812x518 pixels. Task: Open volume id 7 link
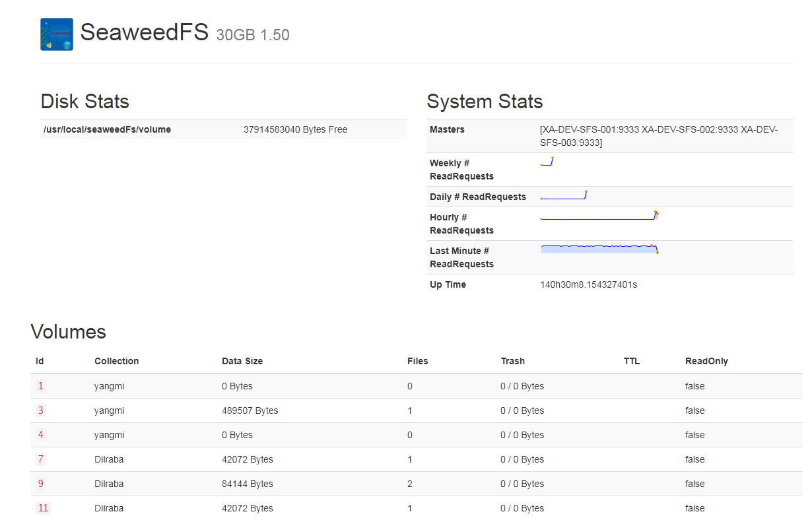[41, 459]
